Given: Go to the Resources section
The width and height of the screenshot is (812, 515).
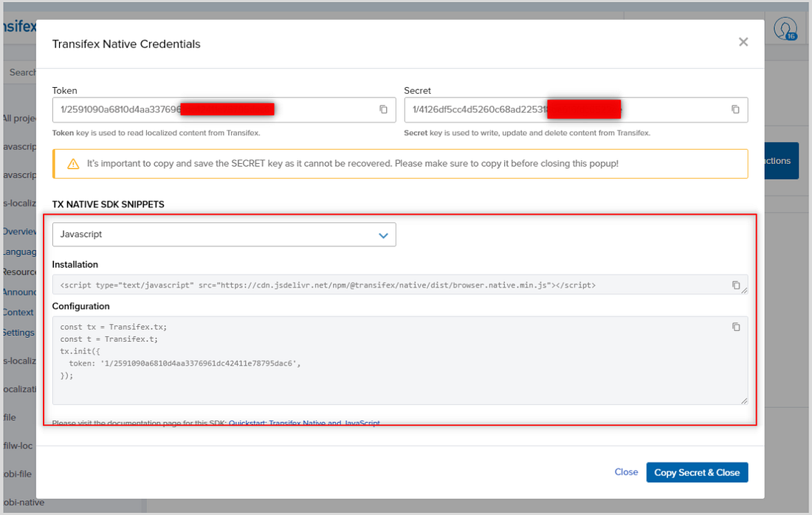Looking at the screenshot, I should (18, 272).
